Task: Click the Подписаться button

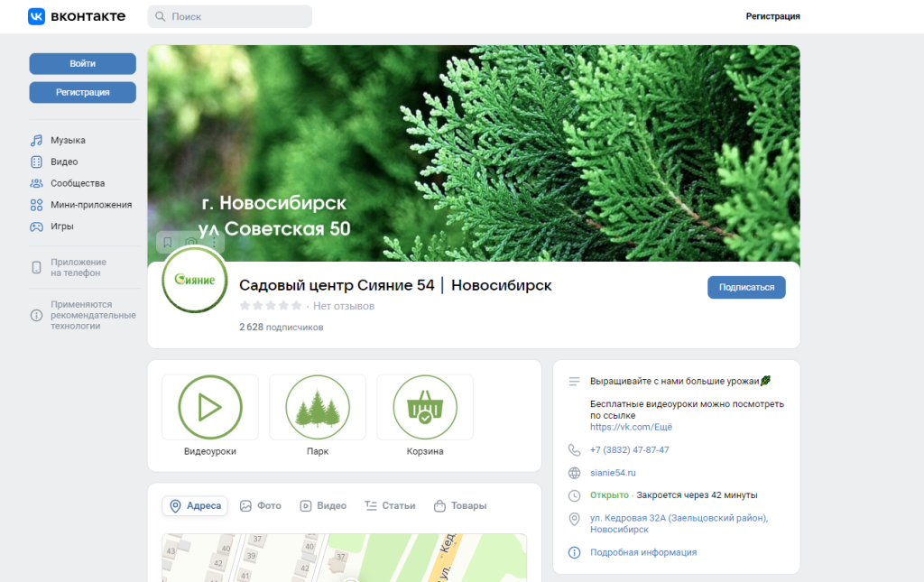Action: (x=746, y=288)
